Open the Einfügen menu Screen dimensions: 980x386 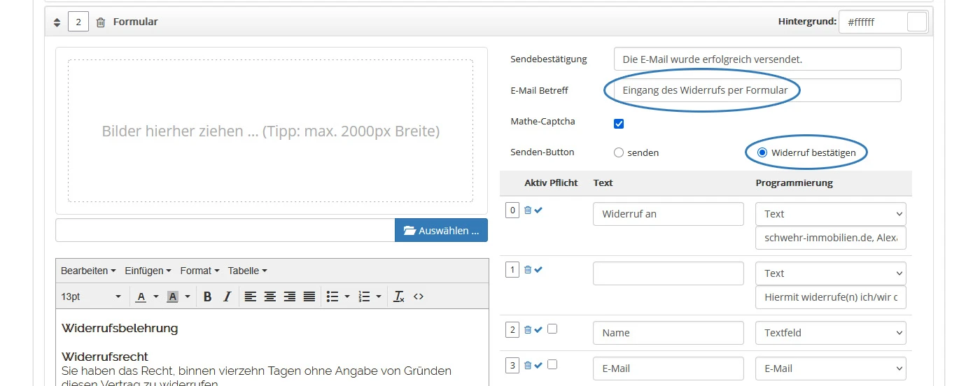(148, 271)
